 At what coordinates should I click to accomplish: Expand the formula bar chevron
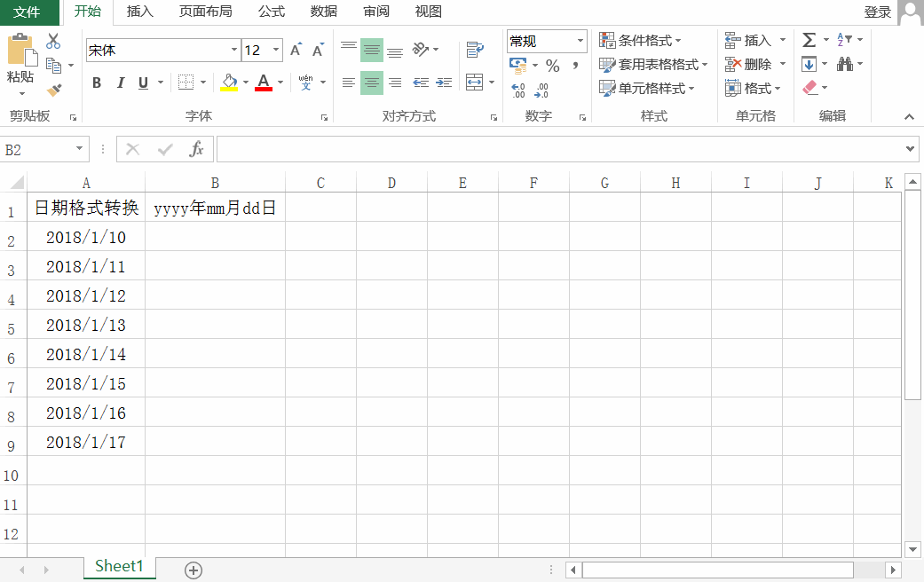tap(911, 149)
